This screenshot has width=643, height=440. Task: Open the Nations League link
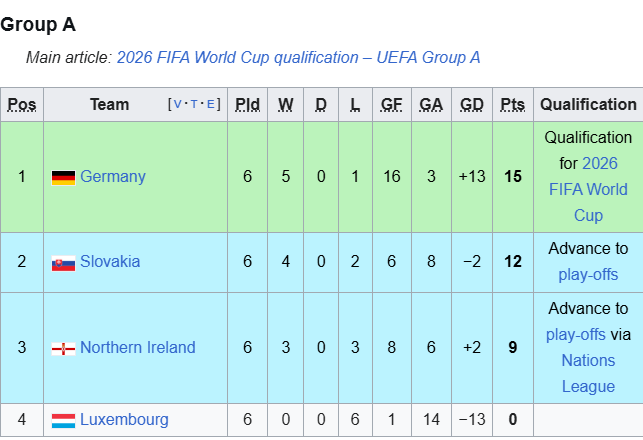click(x=588, y=373)
